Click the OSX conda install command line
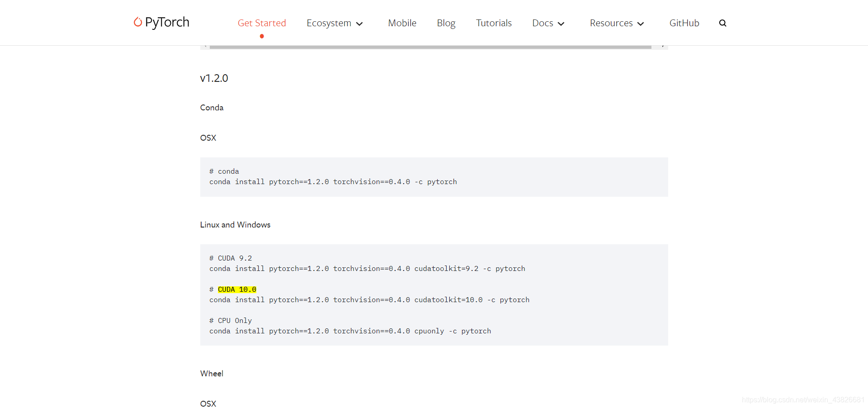Viewport: 868px width, 408px height. [x=333, y=182]
